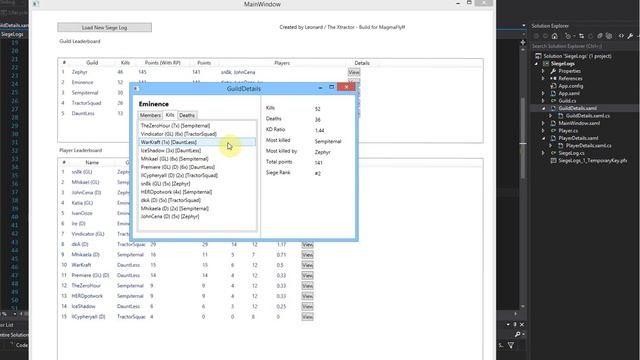
Task: Expand the References node in Solution Explorer
Action: [x=543, y=78]
